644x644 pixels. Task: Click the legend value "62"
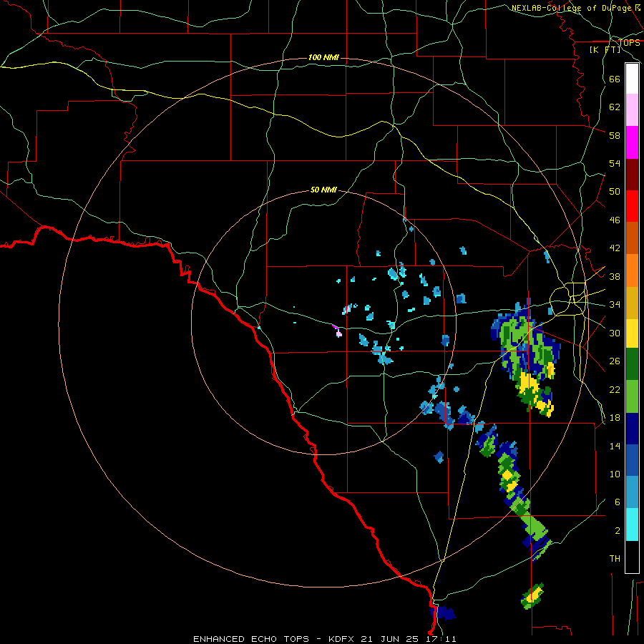pyautogui.click(x=615, y=107)
